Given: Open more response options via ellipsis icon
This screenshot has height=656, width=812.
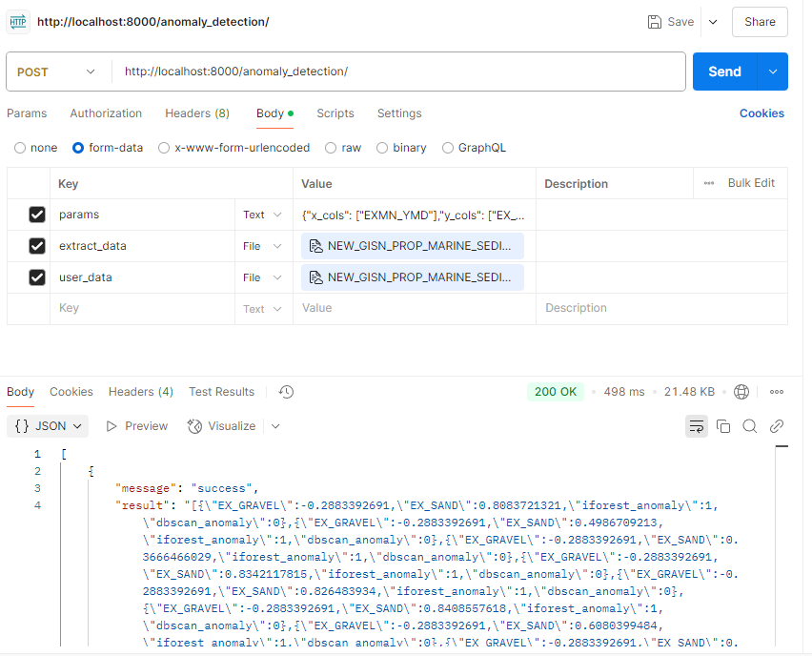Looking at the screenshot, I should click(777, 391).
